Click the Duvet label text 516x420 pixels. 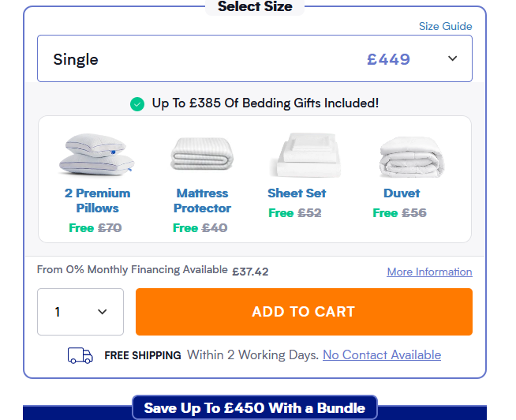pos(402,193)
